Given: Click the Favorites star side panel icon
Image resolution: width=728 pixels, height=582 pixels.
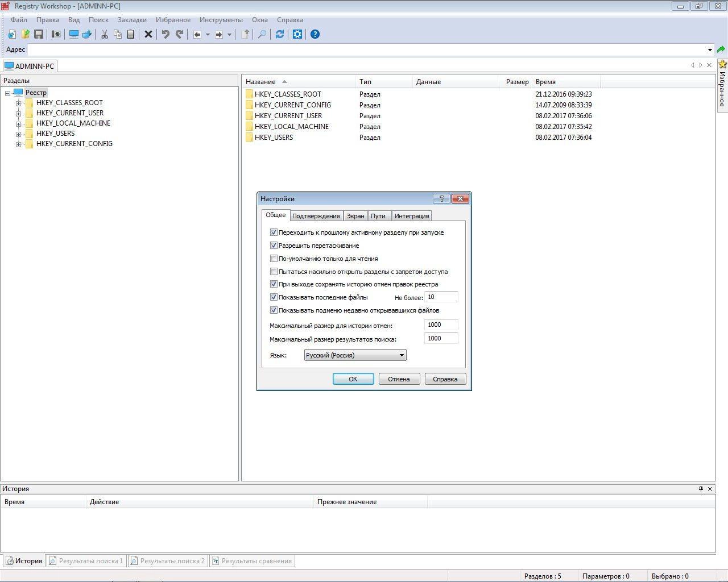Looking at the screenshot, I should pyautogui.click(x=722, y=64).
